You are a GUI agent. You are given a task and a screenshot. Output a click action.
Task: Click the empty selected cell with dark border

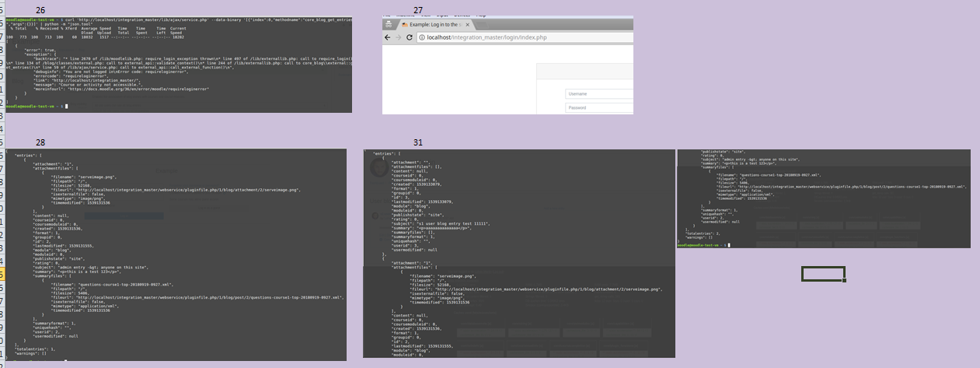coord(823,273)
